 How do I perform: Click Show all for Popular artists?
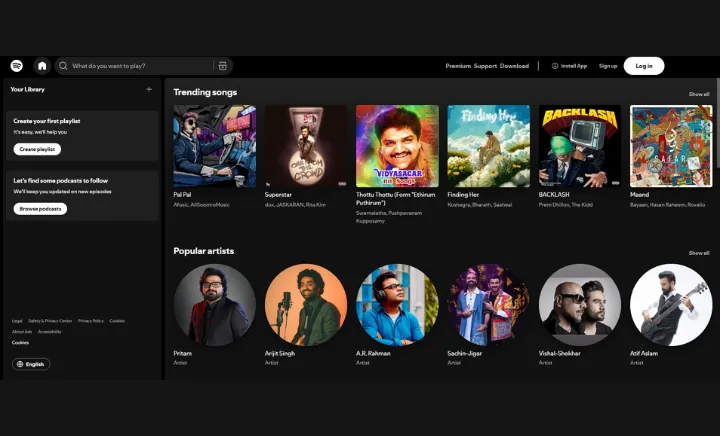coord(699,253)
